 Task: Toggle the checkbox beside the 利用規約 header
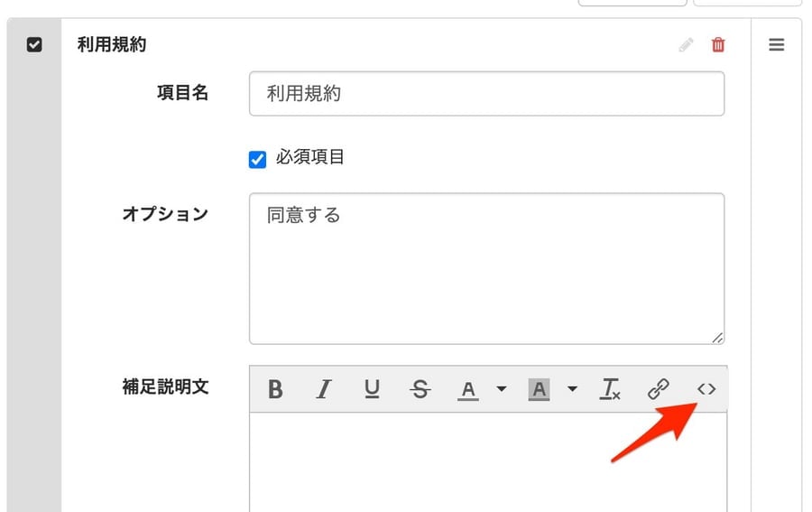pyautogui.click(x=34, y=45)
